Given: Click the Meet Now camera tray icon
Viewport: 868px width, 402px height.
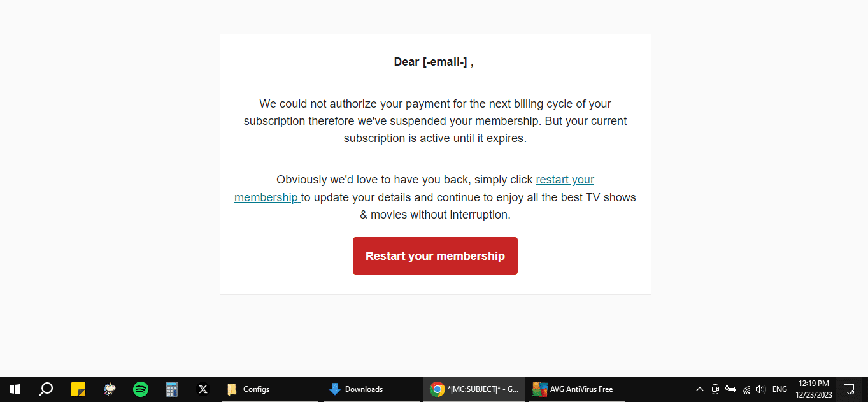Looking at the screenshot, I should [x=715, y=389].
